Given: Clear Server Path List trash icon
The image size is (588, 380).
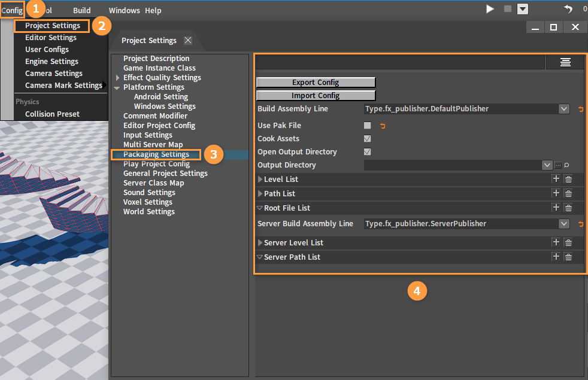Looking at the screenshot, I should coord(568,257).
